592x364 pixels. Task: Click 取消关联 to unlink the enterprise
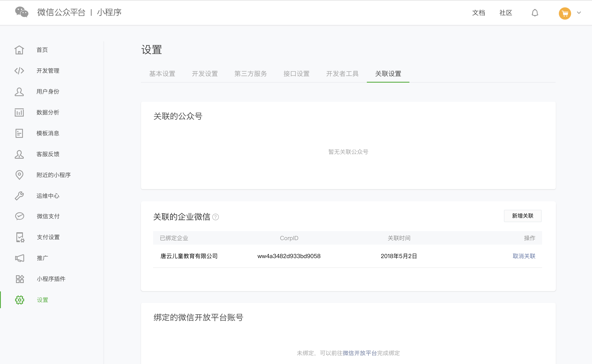pos(524,256)
